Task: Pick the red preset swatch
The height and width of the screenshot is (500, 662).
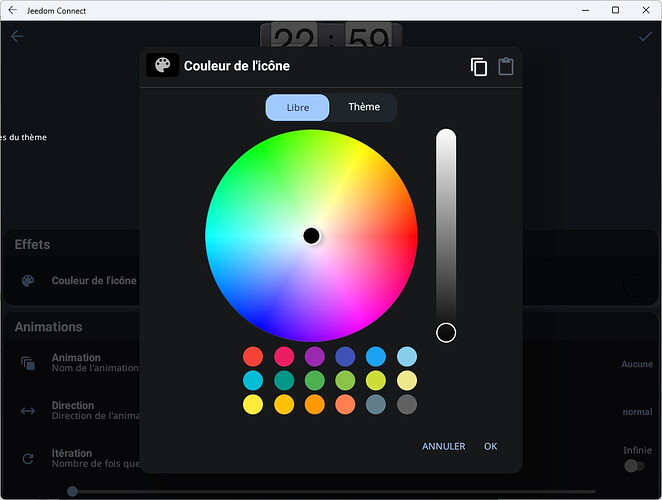Action: pyautogui.click(x=253, y=356)
